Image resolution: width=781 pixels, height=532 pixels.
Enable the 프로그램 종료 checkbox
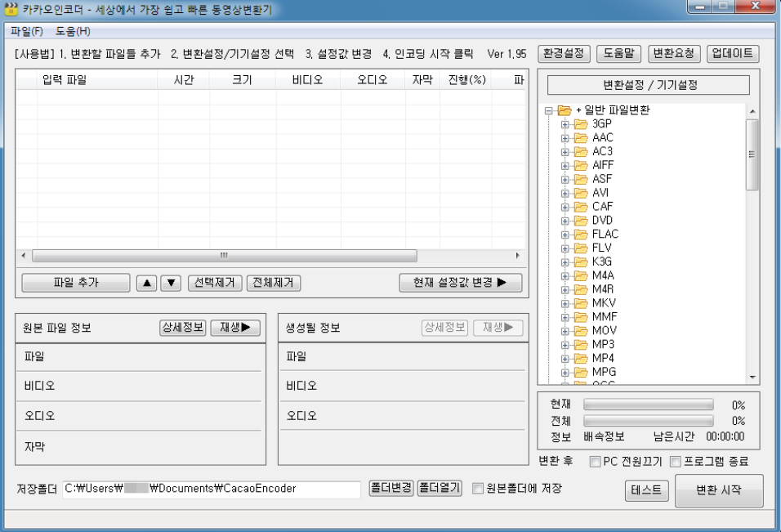click(x=676, y=462)
